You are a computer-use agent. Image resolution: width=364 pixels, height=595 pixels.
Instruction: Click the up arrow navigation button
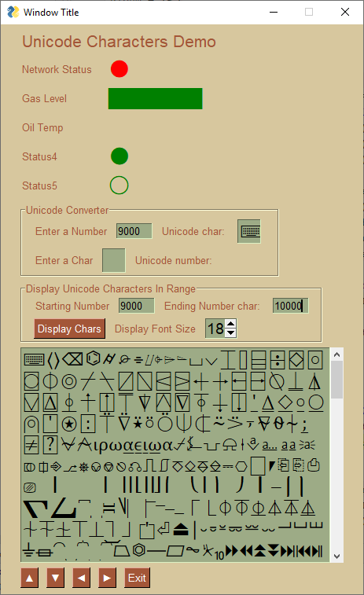click(29, 578)
